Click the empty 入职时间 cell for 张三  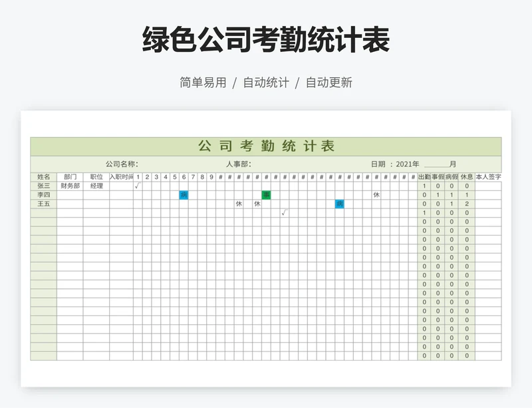pyautogui.click(x=121, y=186)
